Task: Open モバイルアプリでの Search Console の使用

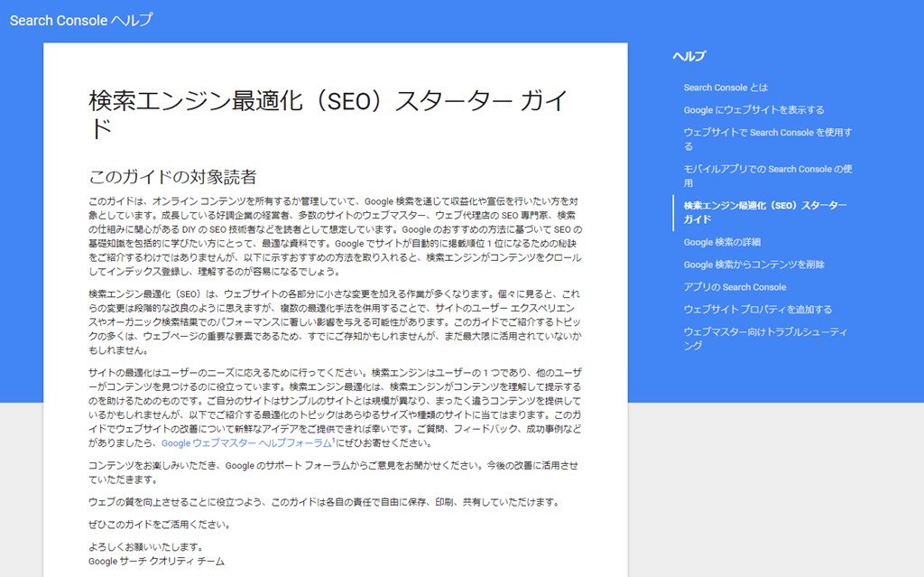Action: 768,169
